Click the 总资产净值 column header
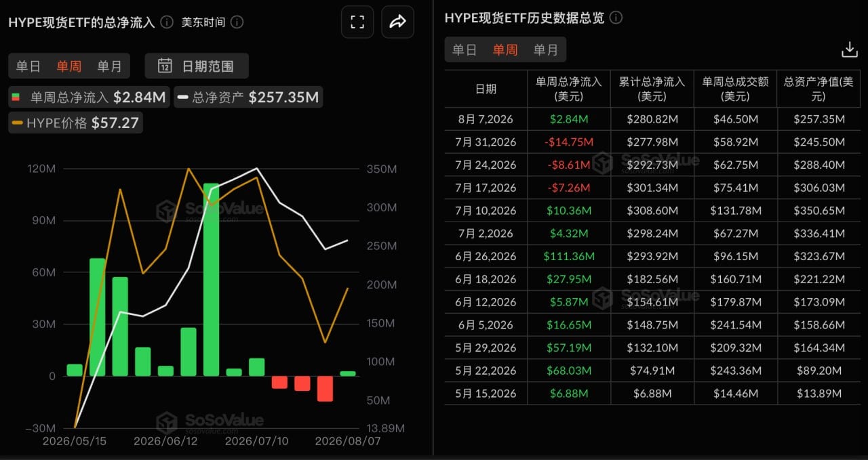The height and width of the screenshot is (460, 868). tap(818, 89)
